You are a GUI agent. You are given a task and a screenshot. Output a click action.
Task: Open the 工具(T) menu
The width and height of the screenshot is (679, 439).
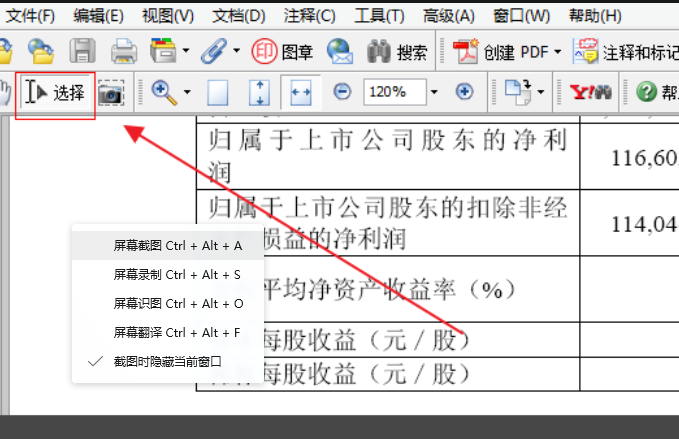(379, 16)
